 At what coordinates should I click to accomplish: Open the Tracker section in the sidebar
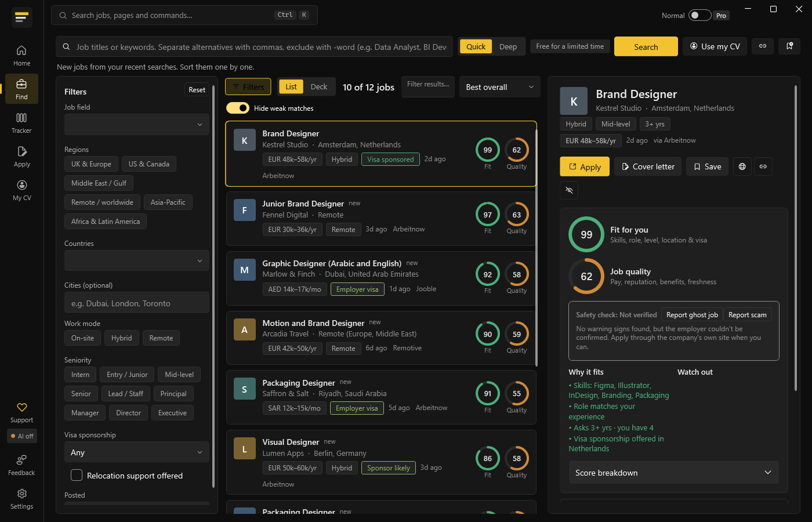(x=21, y=123)
